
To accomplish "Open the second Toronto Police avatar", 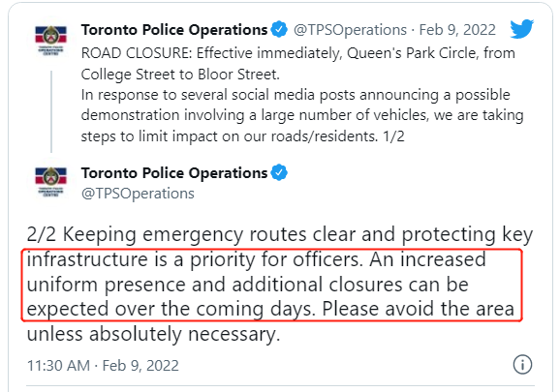I will pyautogui.click(x=50, y=182).
